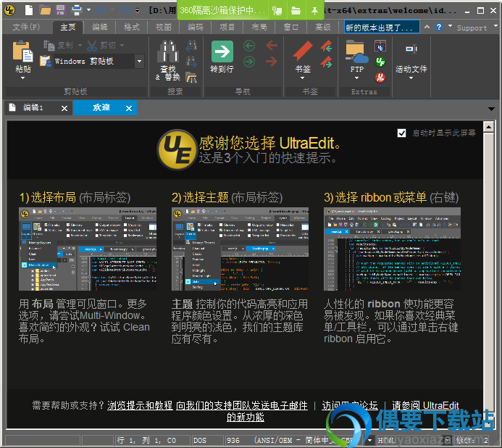The height and width of the screenshot is (448, 502).
Task: Launch red UltraFTP icon in Extras
Action: (x=380, y=78)
